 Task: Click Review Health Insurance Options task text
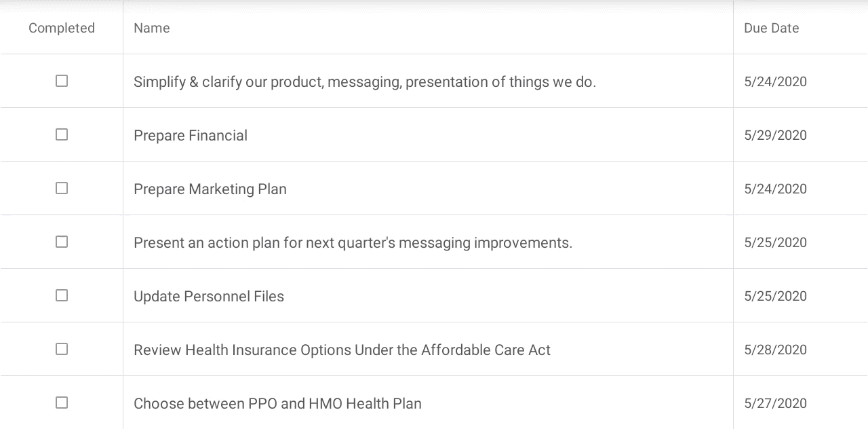coord(342,350)
